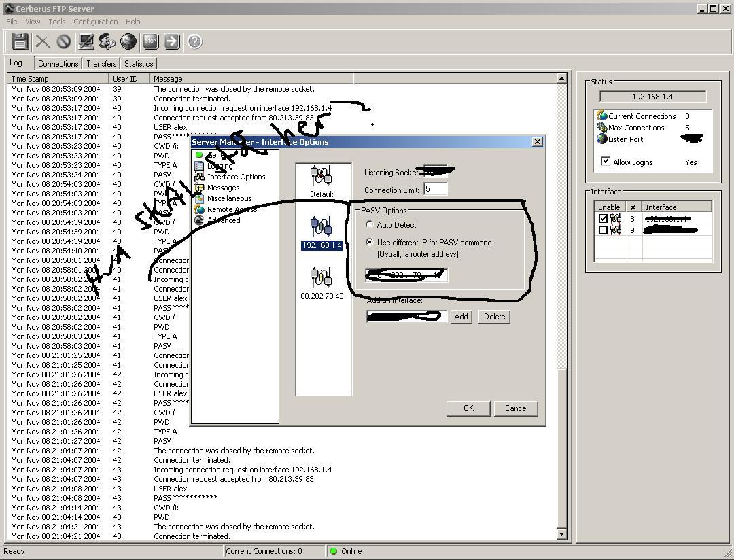
Task: Select the Auto Detect radio button
Action: 369,225
